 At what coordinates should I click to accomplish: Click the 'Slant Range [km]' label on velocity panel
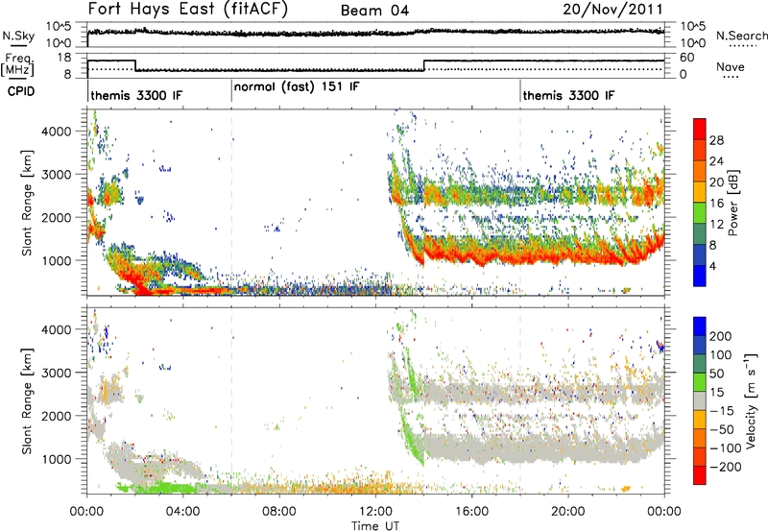coord(27,401)
